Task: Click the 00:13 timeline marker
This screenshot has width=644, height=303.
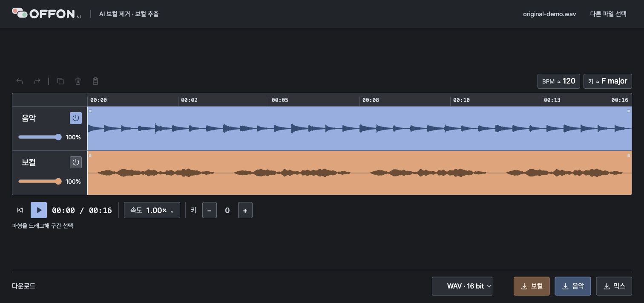Action: tap(552, 100)
